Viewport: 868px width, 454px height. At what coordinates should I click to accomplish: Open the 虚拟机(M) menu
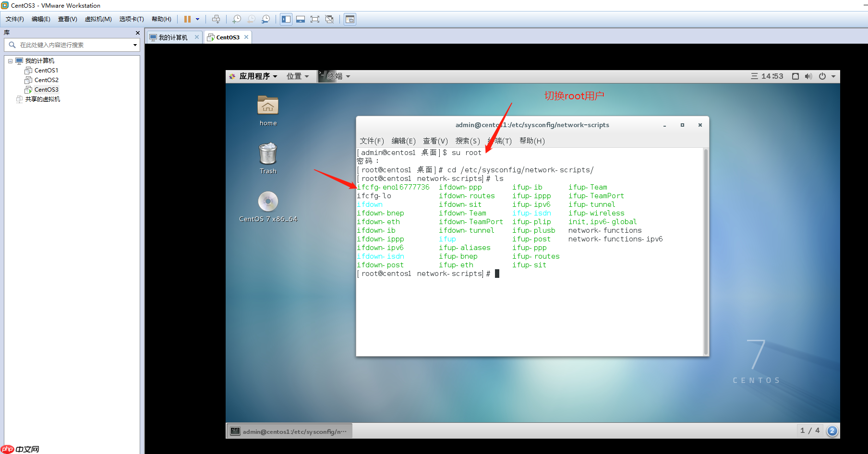[98, 19]
